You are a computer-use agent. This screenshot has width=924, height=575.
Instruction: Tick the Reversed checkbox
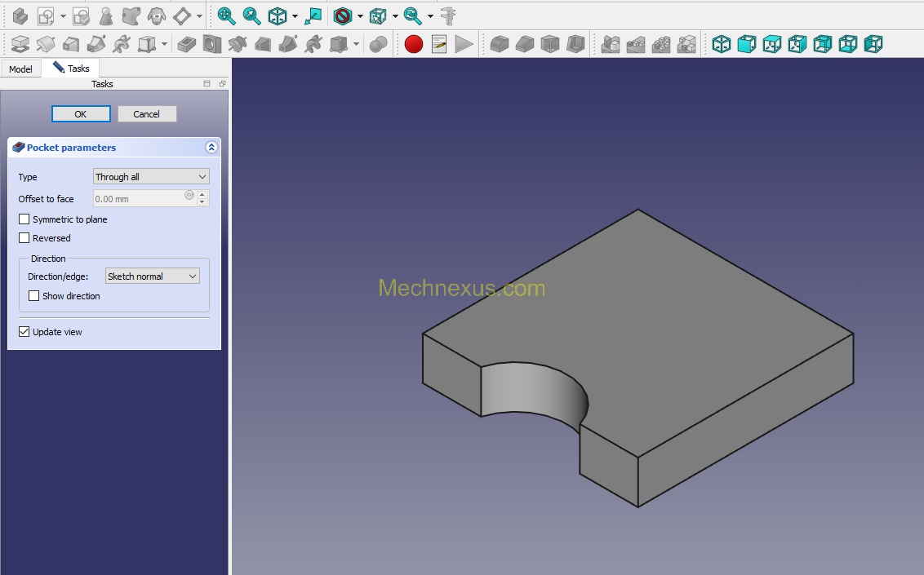[24, 238]
